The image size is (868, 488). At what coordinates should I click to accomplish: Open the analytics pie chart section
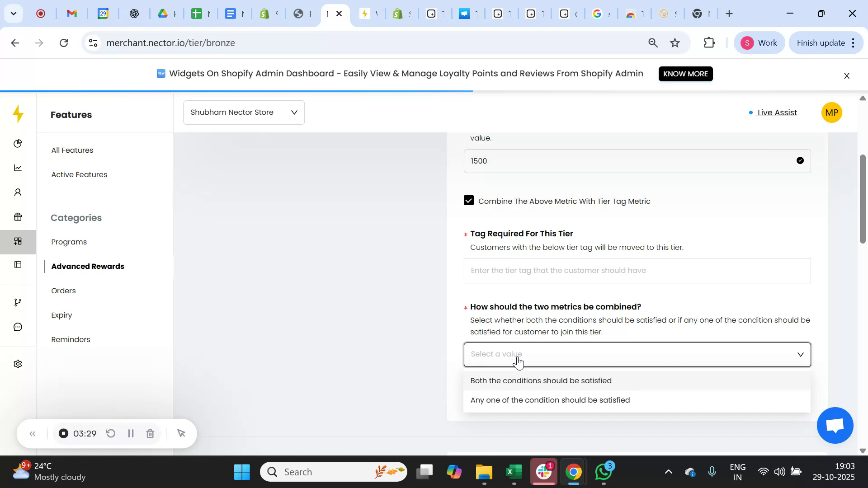(18, 143)
